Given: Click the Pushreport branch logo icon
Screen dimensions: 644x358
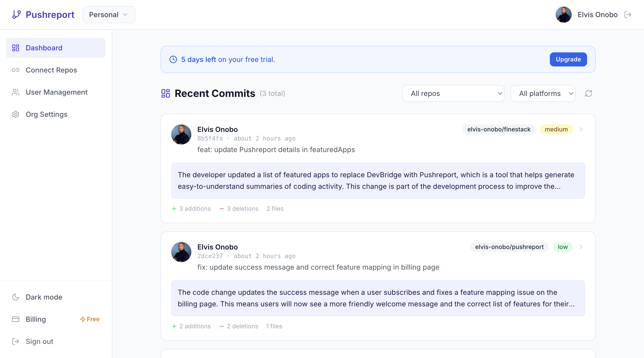Looking at the screenshot, I should (16, 15).
